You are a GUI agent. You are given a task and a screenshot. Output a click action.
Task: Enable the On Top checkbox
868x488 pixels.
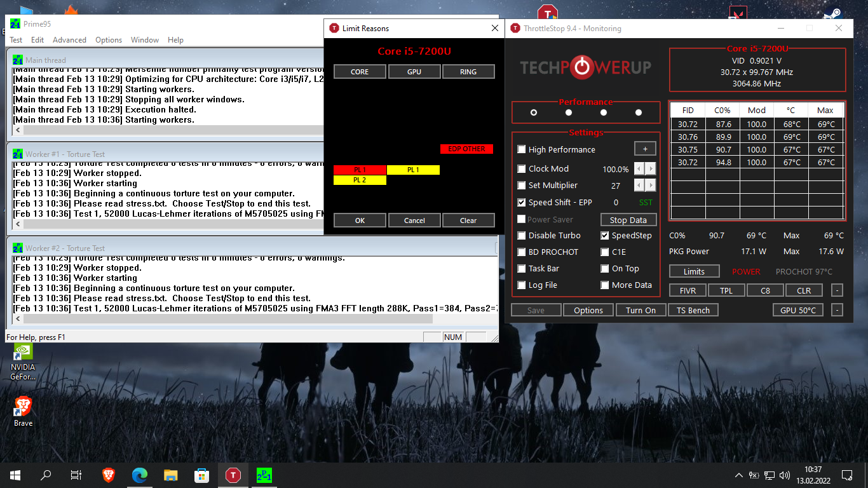[605, 268]
